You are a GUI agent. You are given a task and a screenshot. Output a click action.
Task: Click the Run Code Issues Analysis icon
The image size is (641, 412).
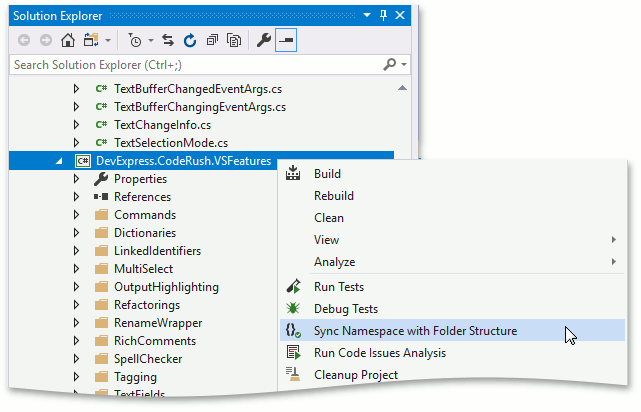[x=293, y=353]
